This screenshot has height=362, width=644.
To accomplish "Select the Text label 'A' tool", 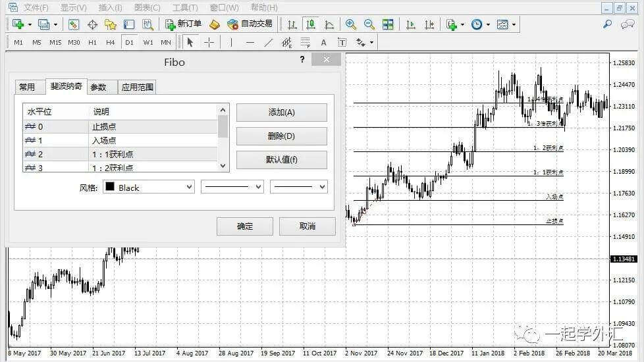I will pyautogui.click(x=323, y=42).
